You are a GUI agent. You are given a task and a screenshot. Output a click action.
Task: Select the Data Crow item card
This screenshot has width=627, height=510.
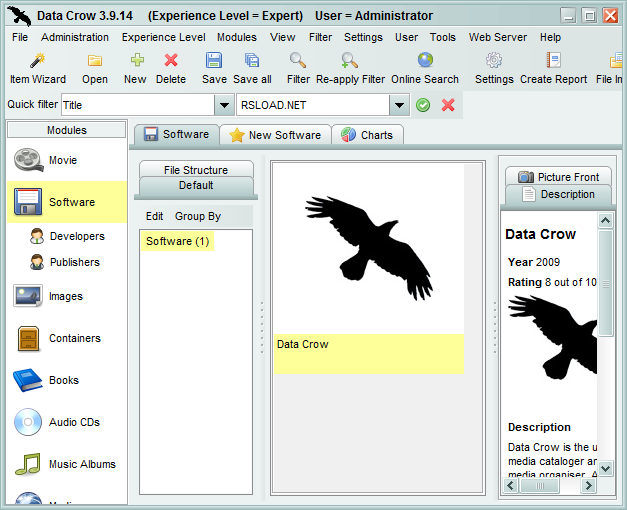coord(369,268)
